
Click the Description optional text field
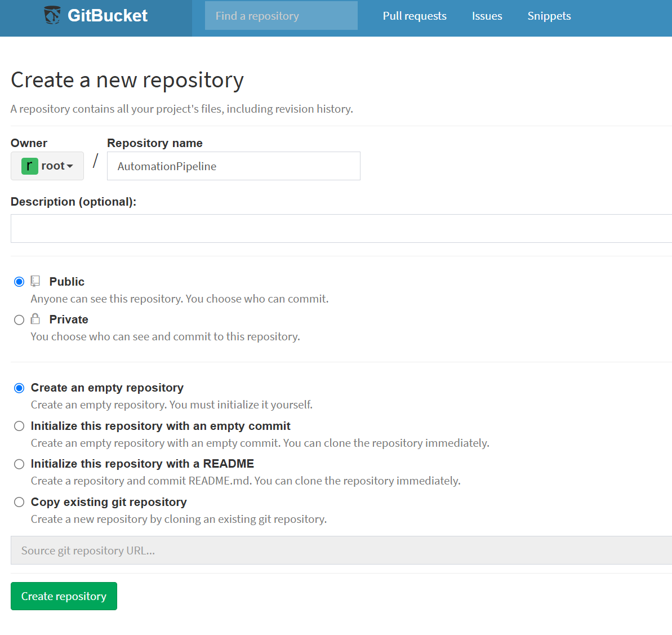click(341, 229)
